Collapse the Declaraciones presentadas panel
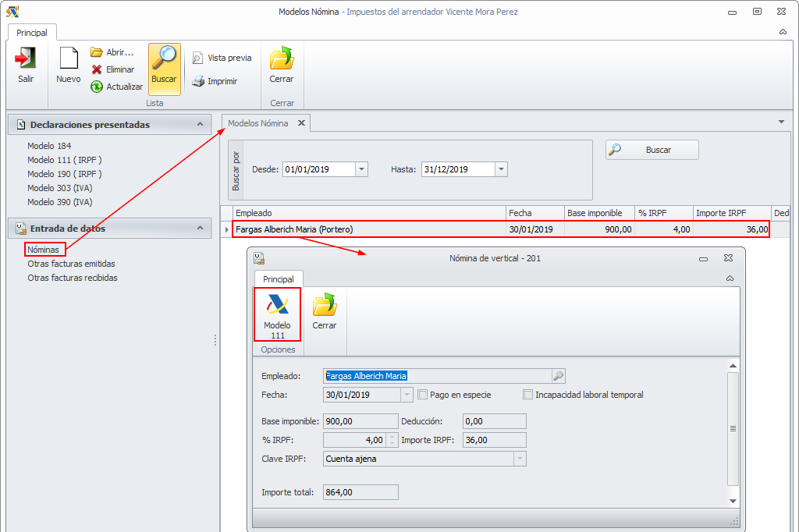Image resolution: width=799 pixels, height=532 pixels. (x=201, y=124)
